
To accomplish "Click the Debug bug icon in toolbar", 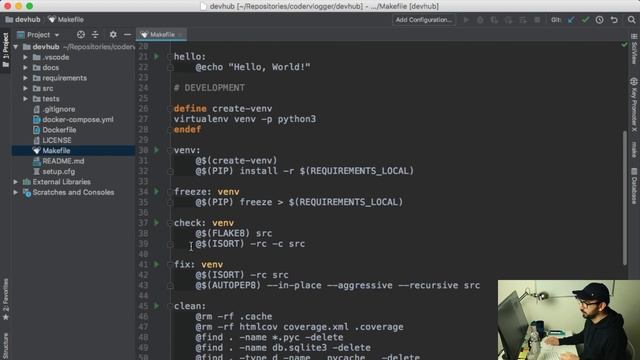I will [480, 20].
